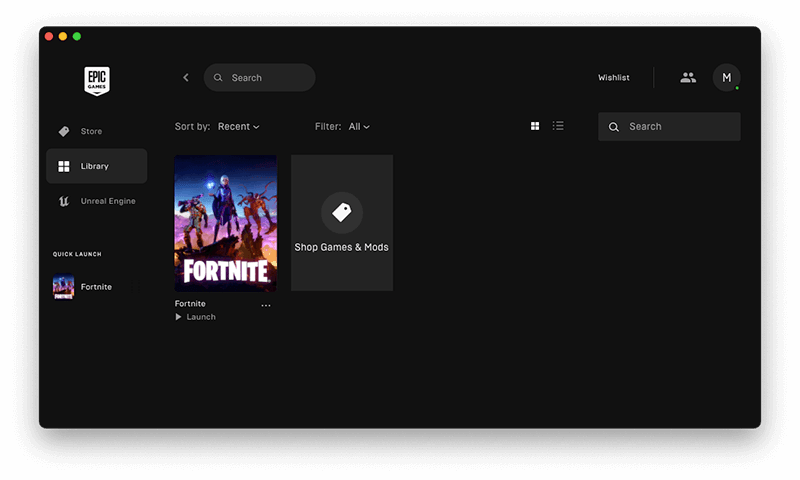Switch to list view

558,126
